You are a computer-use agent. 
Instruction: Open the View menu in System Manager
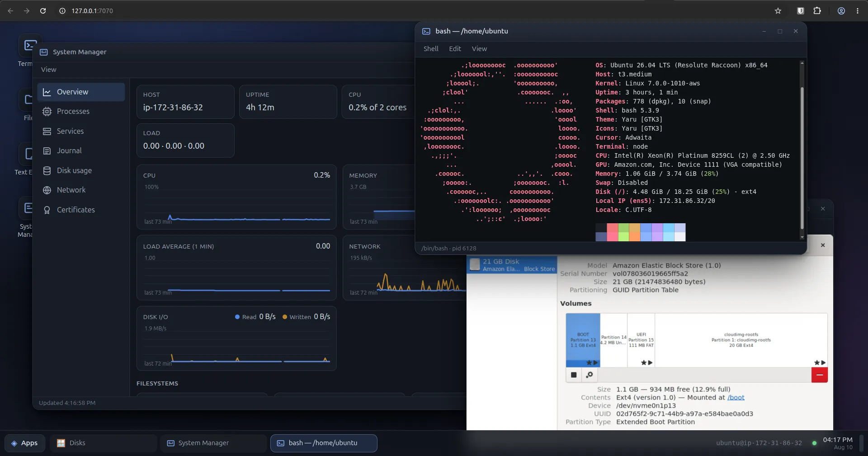(x=49, y=70)
